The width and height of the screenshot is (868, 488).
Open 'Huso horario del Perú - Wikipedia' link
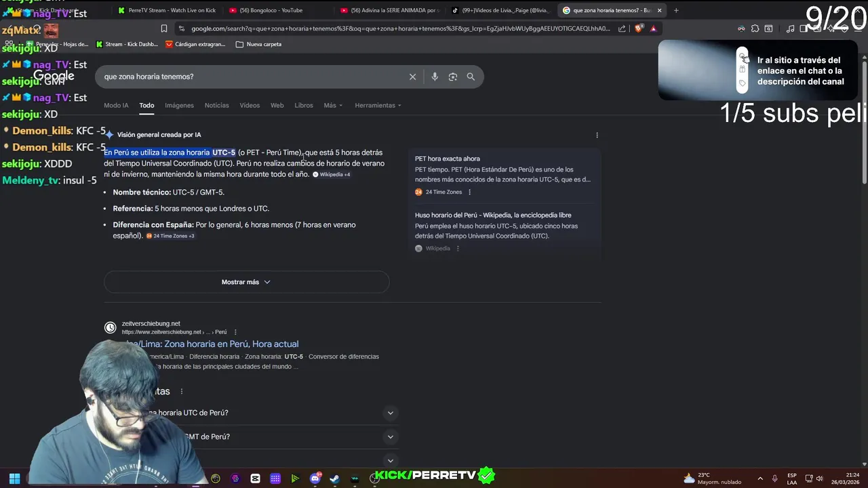[x=493, y=215]
